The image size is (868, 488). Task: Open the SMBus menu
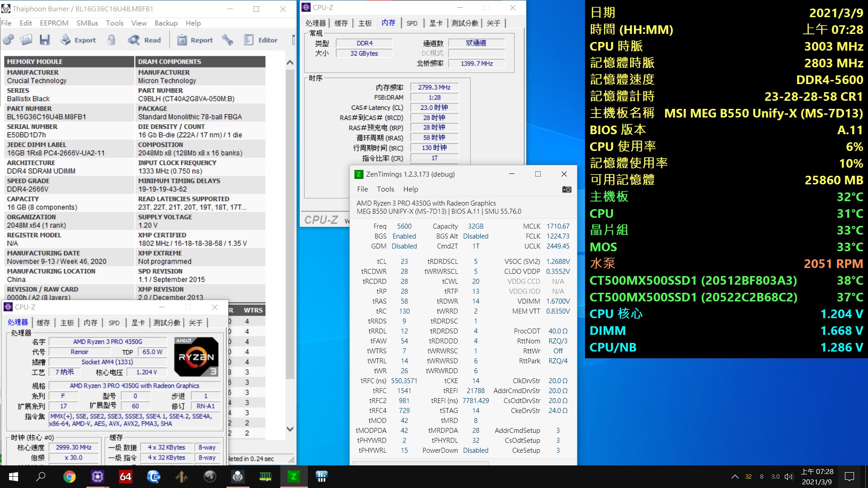click(87, 23)
